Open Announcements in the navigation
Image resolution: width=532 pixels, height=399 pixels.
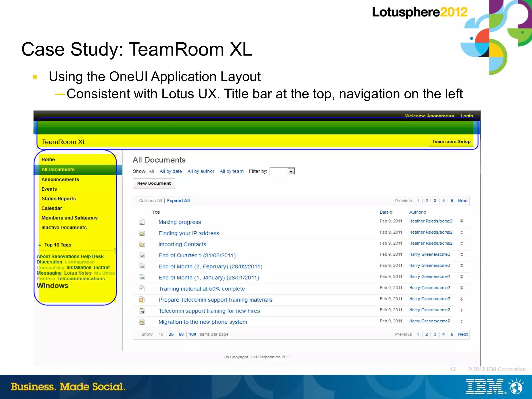click(60, 179)
